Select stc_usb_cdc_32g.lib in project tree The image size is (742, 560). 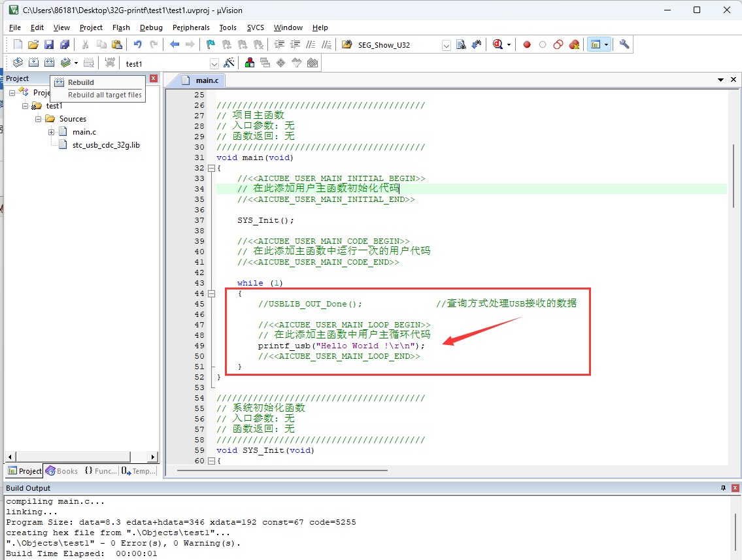click(105, 145)
